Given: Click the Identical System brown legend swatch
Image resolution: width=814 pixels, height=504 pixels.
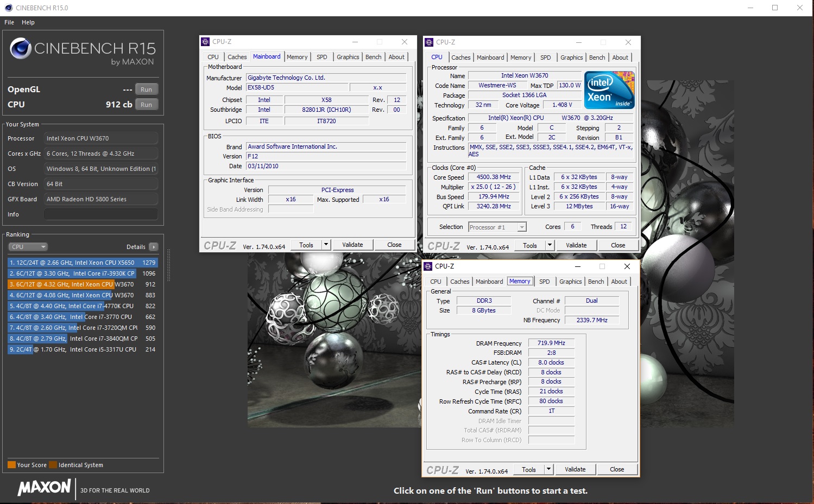Looking at the screenshot, I should pos(53,465).
